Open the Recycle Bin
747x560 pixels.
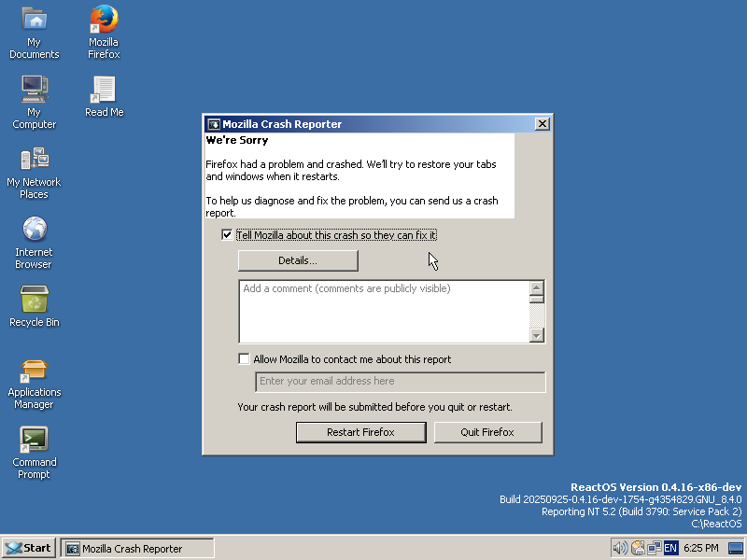click(x=34, y=300)
